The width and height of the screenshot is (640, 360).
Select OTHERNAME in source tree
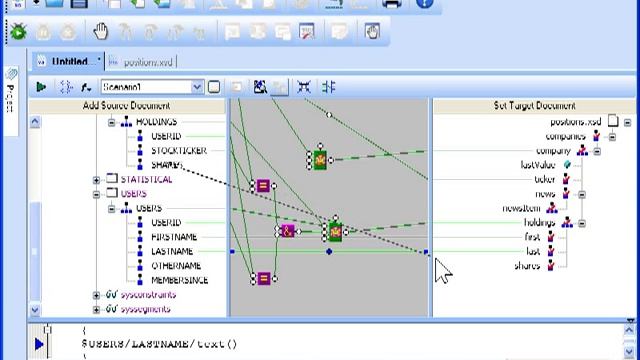176,266
